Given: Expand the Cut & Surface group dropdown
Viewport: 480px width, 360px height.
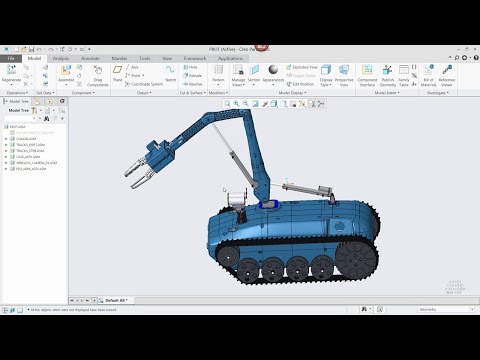Looking at the screenshot, I should pyautogui.click(x=193, y=93).
